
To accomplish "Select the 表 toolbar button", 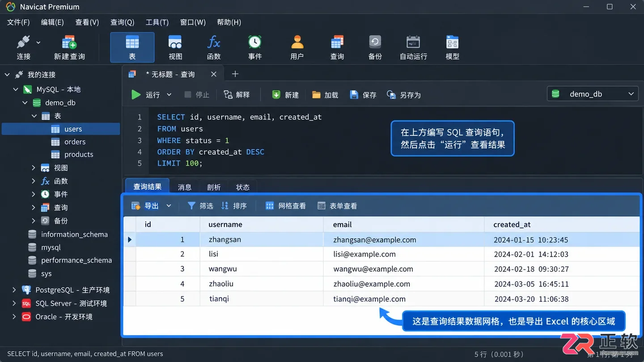I will click(132, 47).
